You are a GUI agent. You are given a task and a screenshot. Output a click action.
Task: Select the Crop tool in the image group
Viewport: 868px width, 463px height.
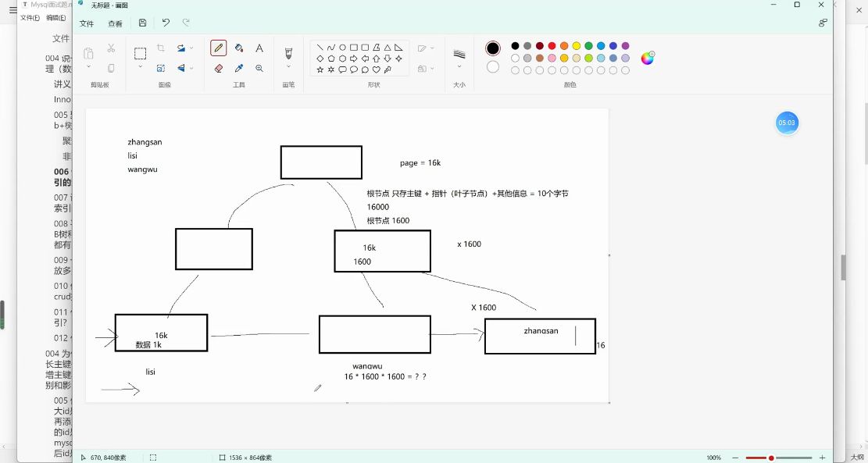161,48
